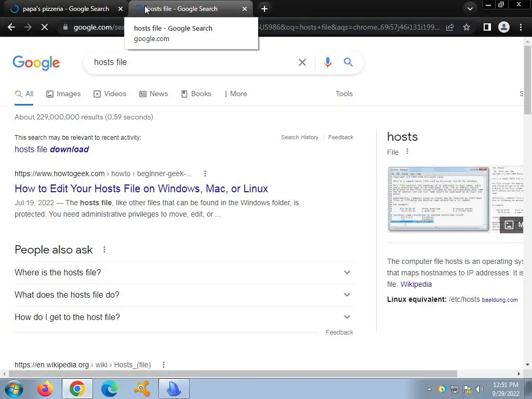Click Feedback next to Search History
Viewport: 532px width, 399px height.
[x=341, y=137]
